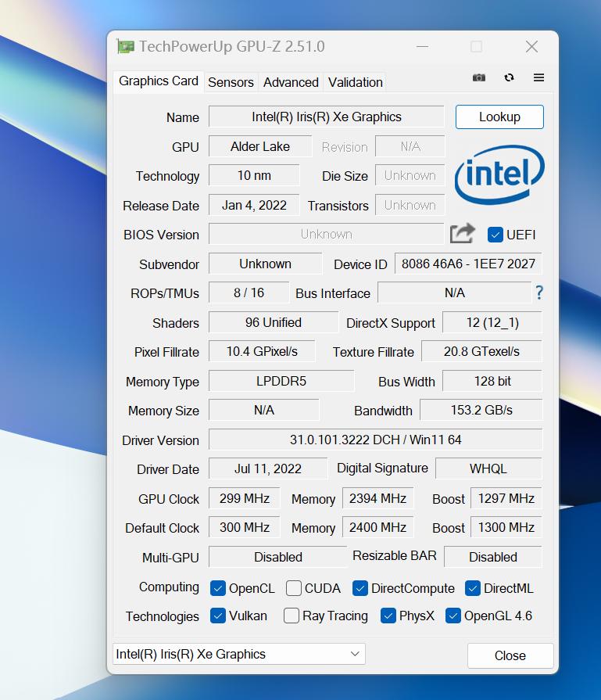The width and height of the screenshot is (601, 700).
Task: Minimize the GPU-Z window
Action: click(422, 46)
